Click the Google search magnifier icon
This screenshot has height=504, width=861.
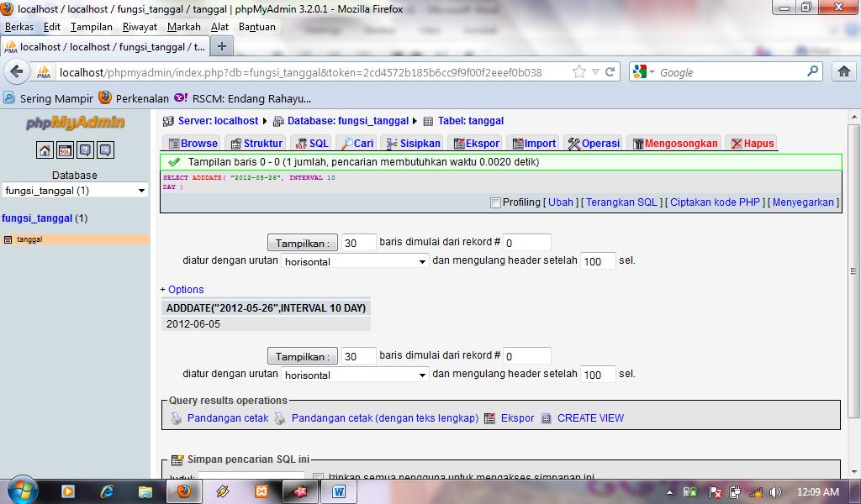coord(812,71)
